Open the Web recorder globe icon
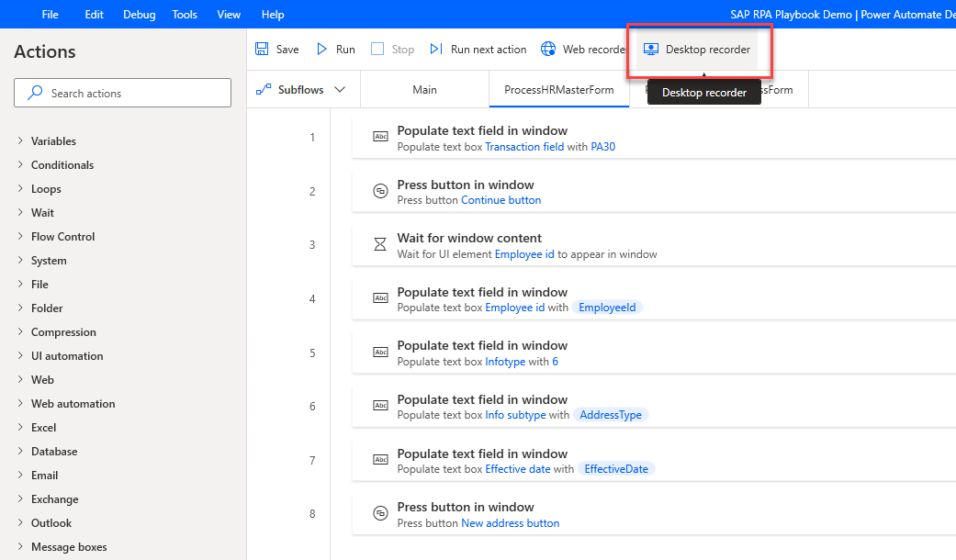 [x=548, y=49]
